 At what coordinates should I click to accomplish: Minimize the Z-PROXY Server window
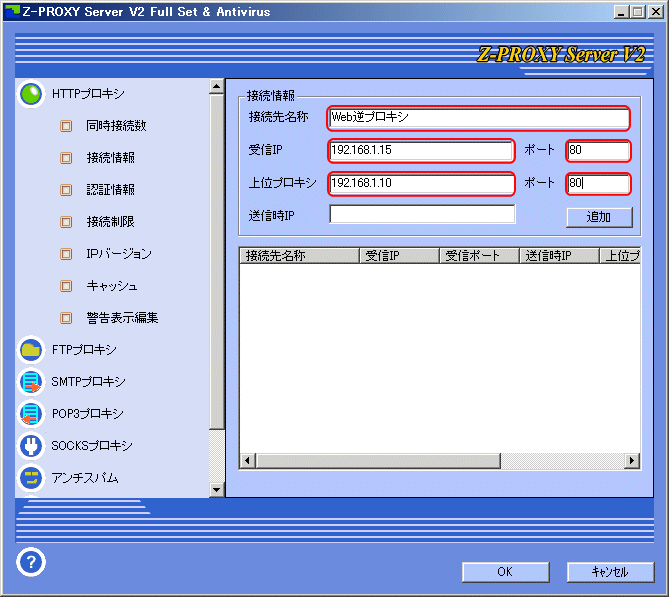click(x=621, y=12)
